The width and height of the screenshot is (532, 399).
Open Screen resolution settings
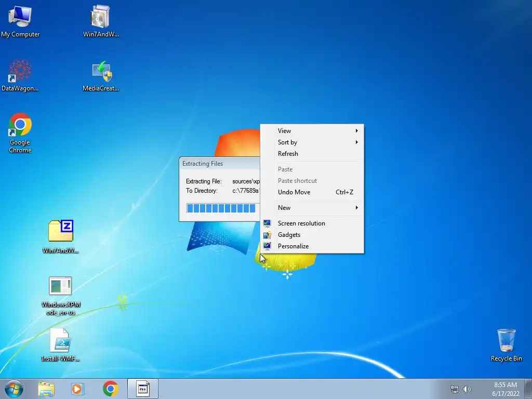[312, 223]
